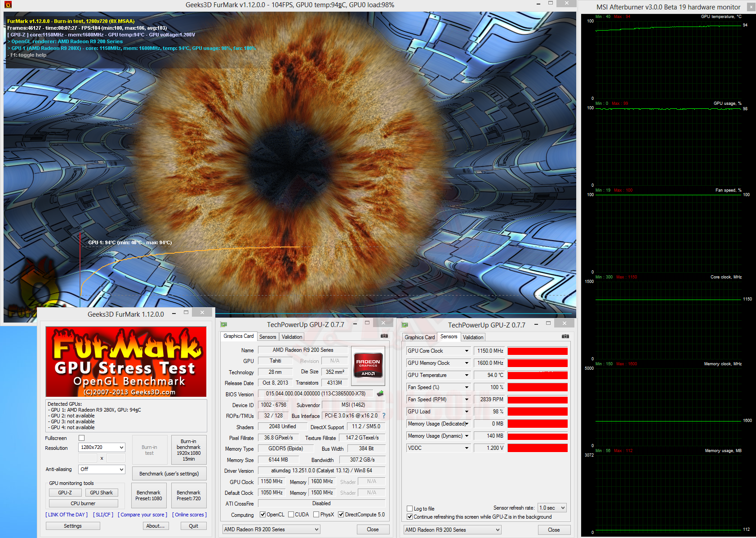
Task: Click the GPU-Z title bar icon of the Sensors window
Action: [405, 325]
